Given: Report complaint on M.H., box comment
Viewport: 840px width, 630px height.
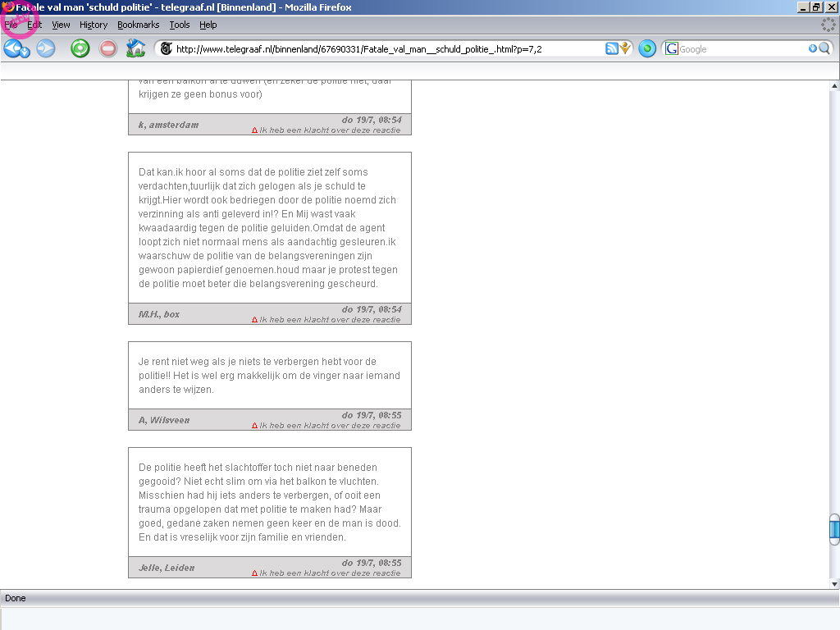Looking at the screenshot, I should coord(329,320).
